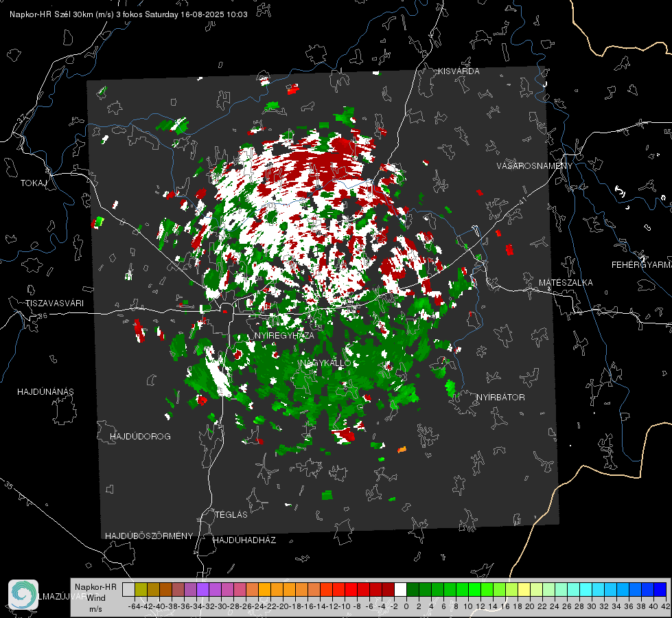The height and width of the screenshot is (618, 672).
Task: Click the '0' value in the legend scale
Action: [406, 606]
